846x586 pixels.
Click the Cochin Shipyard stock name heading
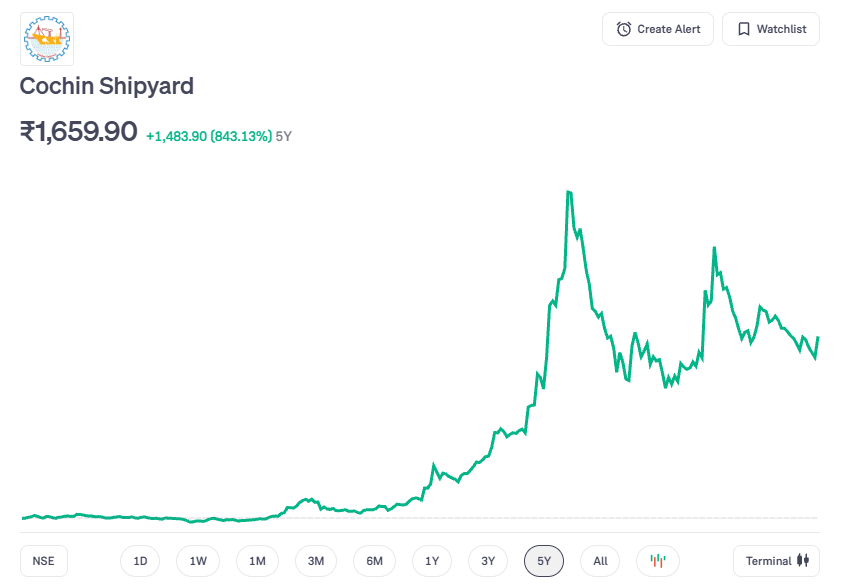(107, 86)
